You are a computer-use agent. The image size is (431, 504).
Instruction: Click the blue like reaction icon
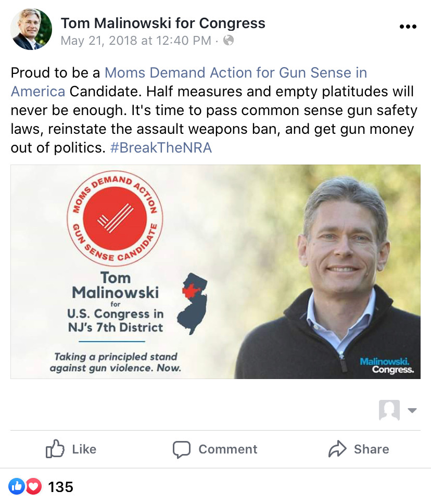[x=16, y=486]
